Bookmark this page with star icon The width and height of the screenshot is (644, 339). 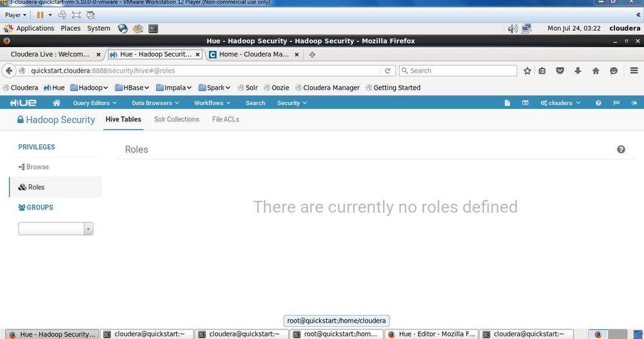click(527, 71)
